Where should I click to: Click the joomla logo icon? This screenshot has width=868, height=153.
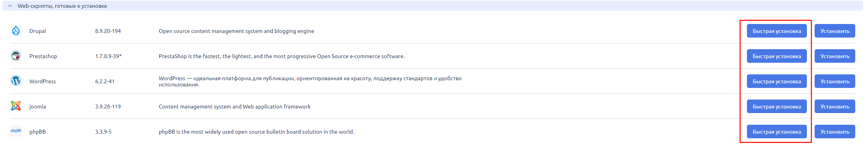[16, 106]
